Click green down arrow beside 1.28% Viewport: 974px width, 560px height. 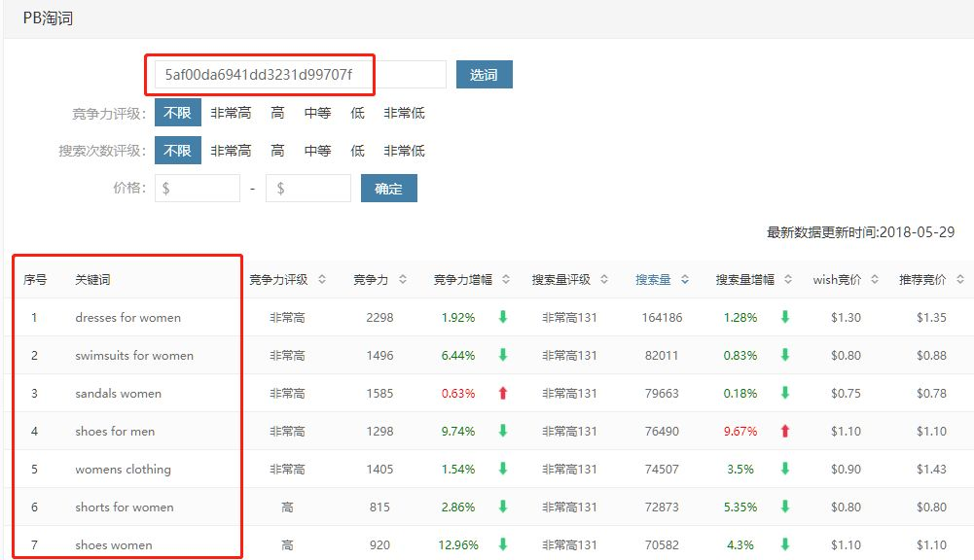click(x=785, y=317)
